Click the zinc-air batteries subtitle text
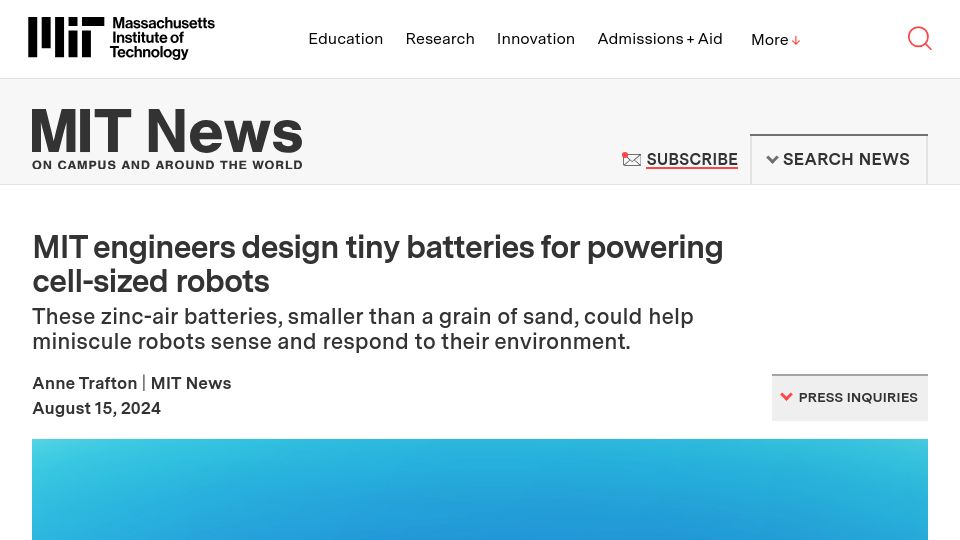This screenshot has width=960, height=540. pos(363,329)
